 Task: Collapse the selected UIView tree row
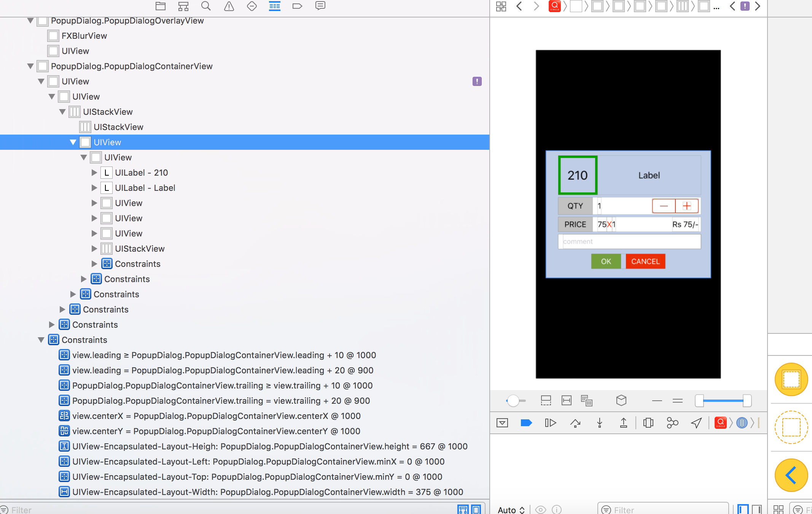tap(73, 142)
